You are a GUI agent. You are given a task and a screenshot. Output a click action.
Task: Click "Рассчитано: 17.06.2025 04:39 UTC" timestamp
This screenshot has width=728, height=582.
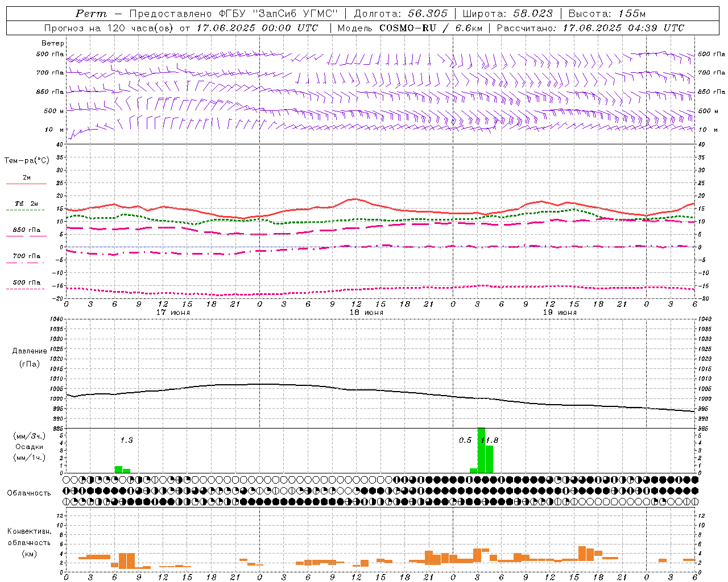click(x=590, y=28)
